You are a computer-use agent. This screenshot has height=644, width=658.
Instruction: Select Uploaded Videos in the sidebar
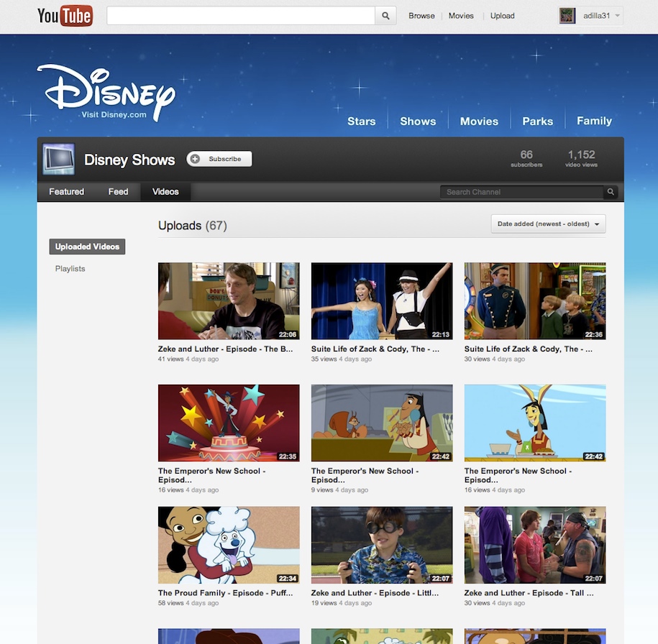click(x=87, y=247)
